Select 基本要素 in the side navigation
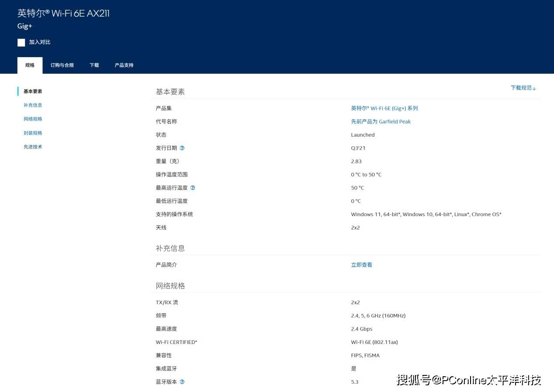 (x=33, y=91)
